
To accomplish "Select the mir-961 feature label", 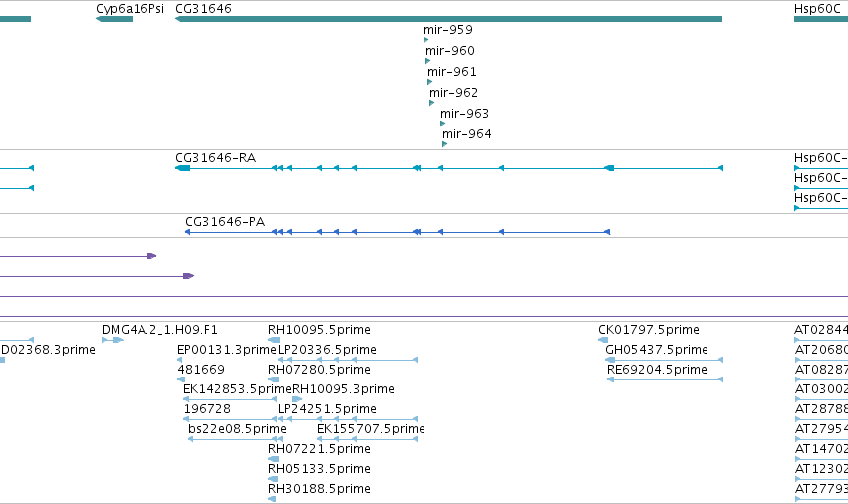I will point(452,72).
